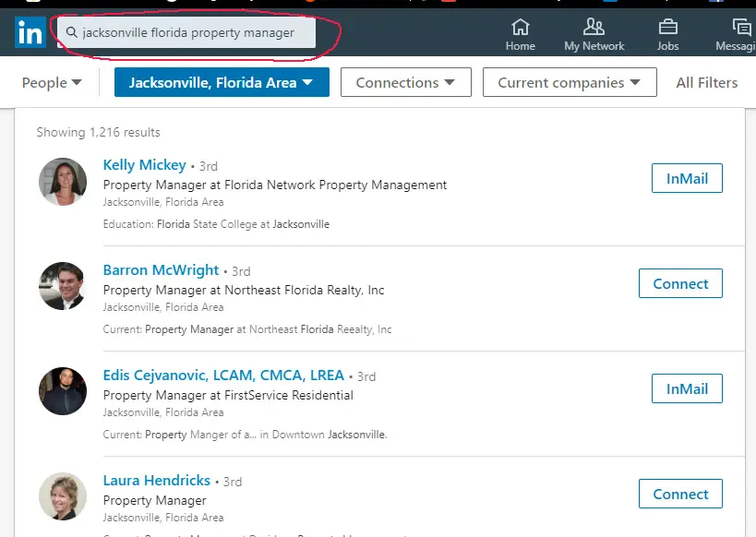Open Edis Cejvanovic's profile link
The image size is (756, 537).
[223, 375]
